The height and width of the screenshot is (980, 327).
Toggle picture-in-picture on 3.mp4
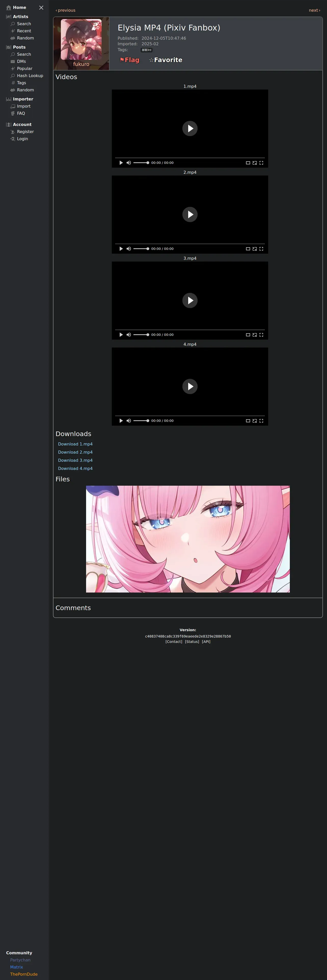tap(255, 335)
